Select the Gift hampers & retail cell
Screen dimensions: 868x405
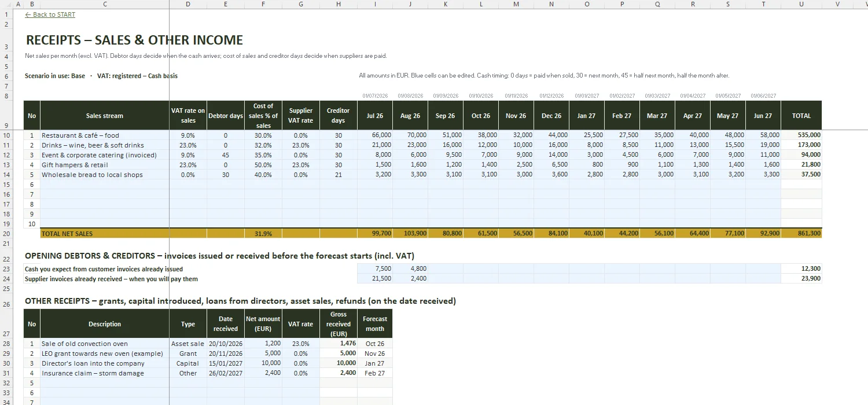click(105, 165)
